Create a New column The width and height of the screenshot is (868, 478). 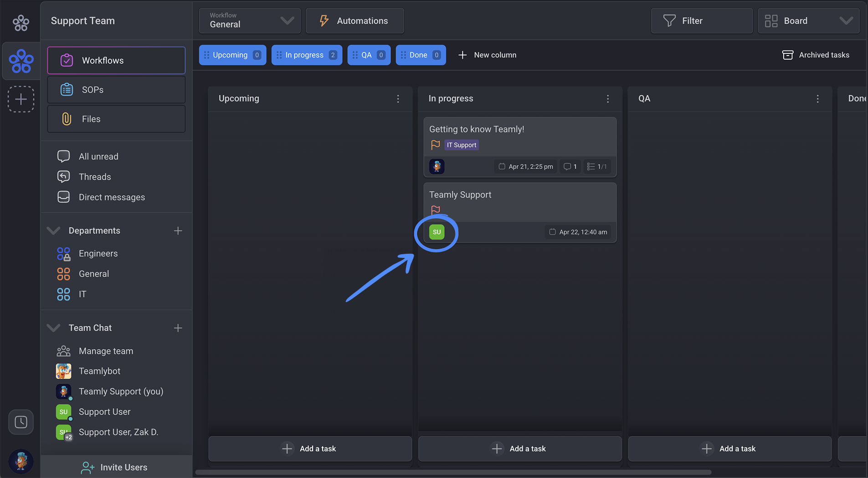pyautogui.click(x=487, y=55)
